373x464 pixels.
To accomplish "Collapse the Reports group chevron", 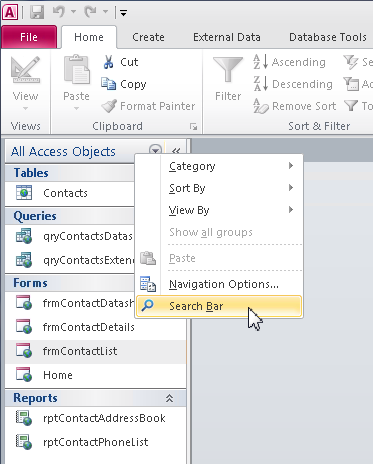I will coord(169,398).
